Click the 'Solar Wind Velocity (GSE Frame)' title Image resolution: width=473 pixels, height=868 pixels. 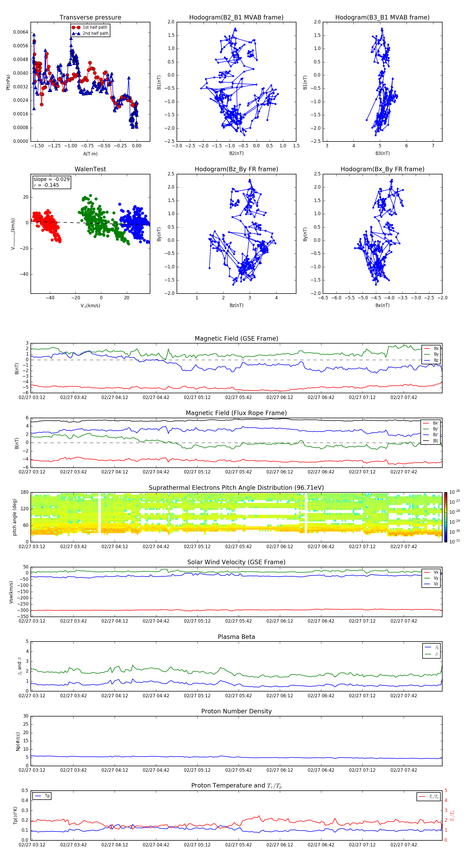[236, 562]
